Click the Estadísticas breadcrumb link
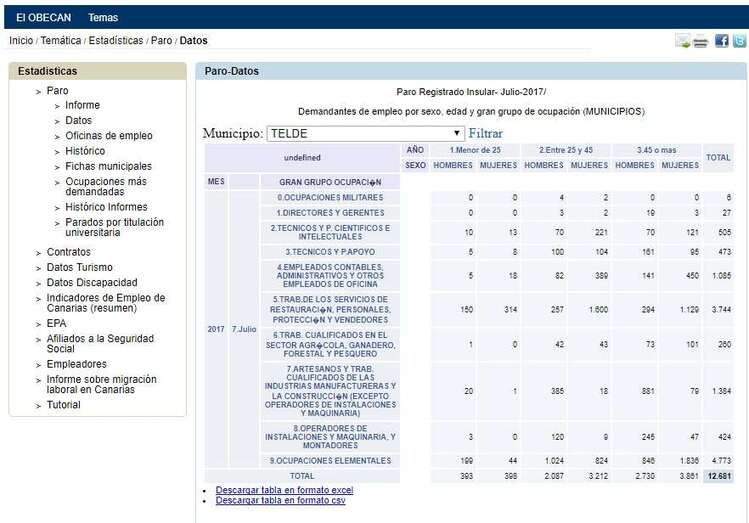Screen dimensions: 749x523 (x=115, y=41)
